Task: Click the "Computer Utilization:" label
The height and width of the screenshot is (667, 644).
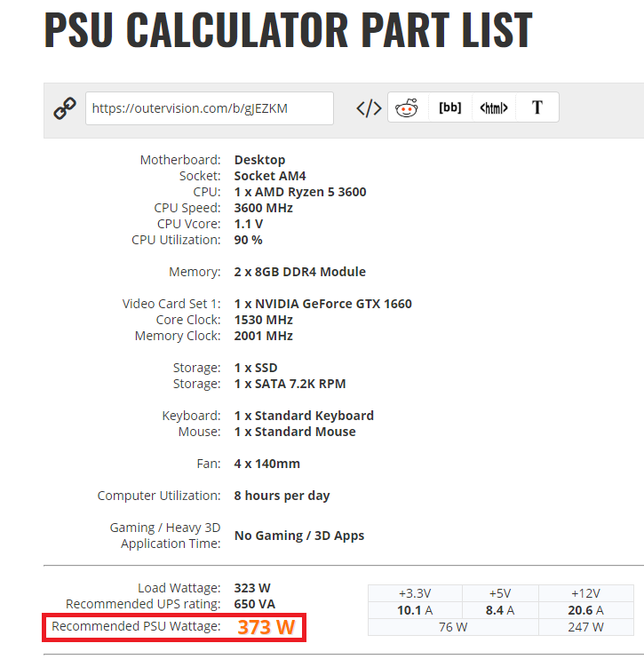Action: click(159, 496)
